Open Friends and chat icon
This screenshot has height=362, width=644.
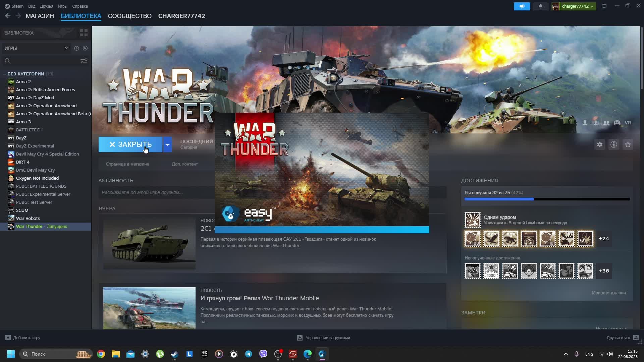tap(636, 338)
